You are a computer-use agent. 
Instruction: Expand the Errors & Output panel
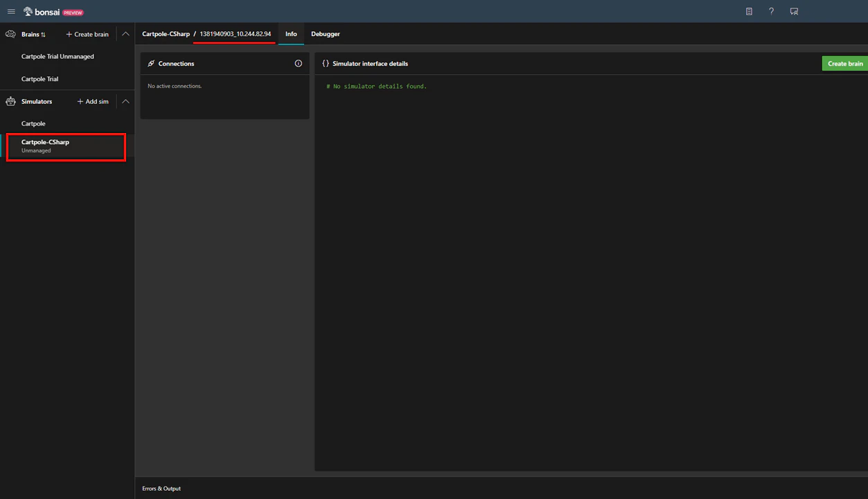click(x=161, y=489)
